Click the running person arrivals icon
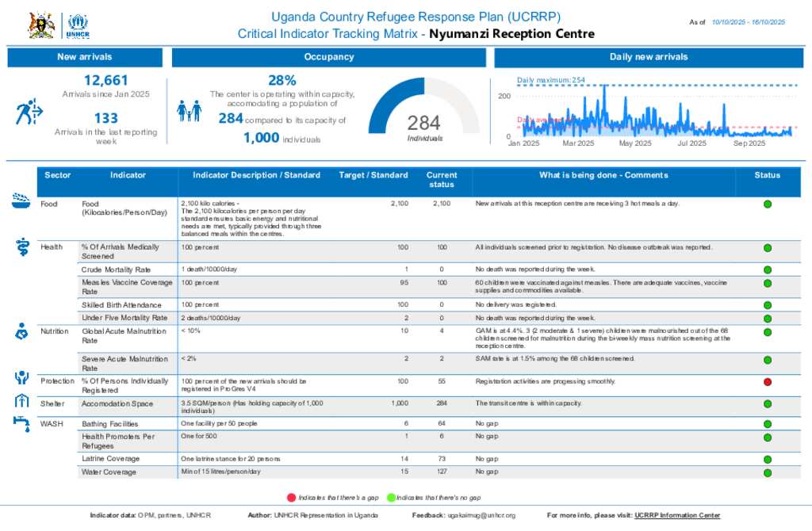This screenshot has width=812, height=531. (x=29, y=113)
